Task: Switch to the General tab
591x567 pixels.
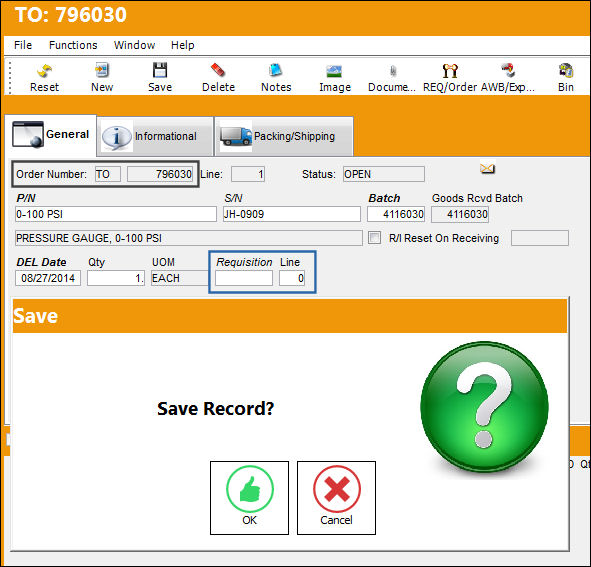Action: pyautogui.click(x=51, y=135)
